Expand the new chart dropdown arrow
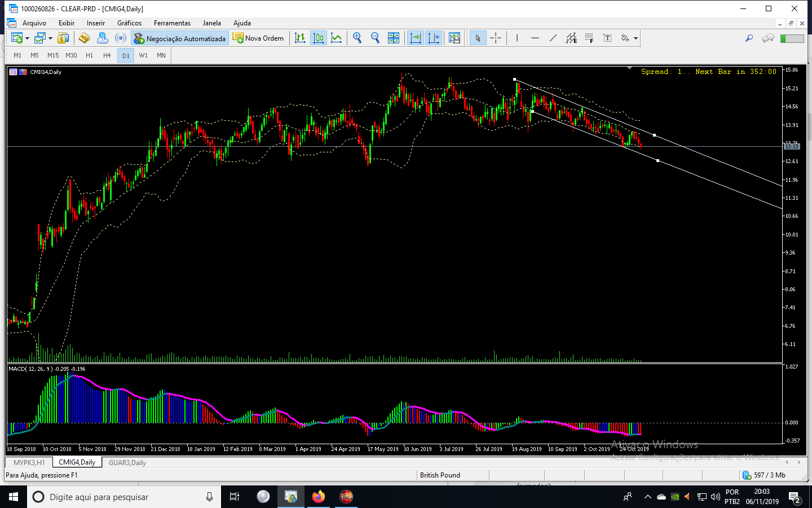The height and width of the screenshot is (508, 812). (27, 38)
